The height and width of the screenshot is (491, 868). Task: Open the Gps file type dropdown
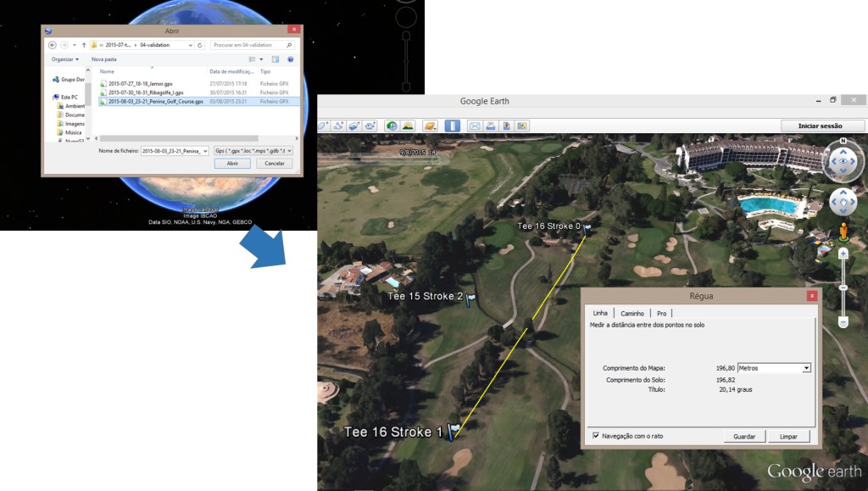coord(289,151)
